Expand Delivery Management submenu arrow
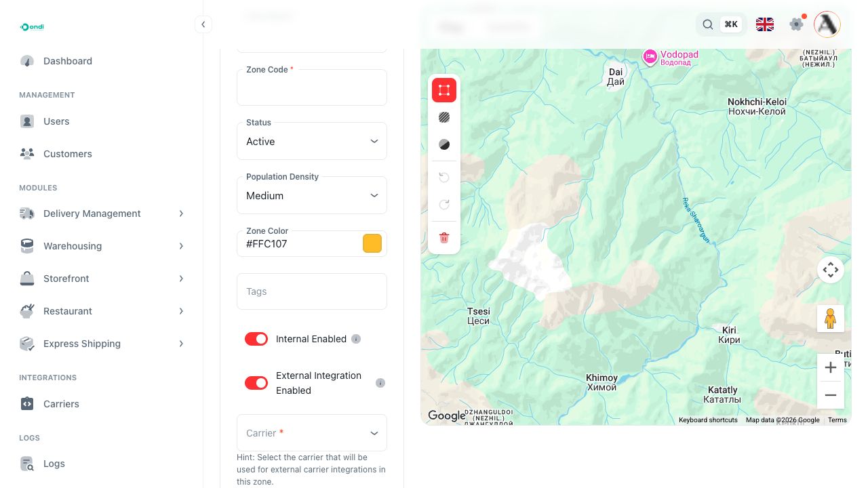The width and height of the screenshot is (868, 488). click(x=181, y=213)
